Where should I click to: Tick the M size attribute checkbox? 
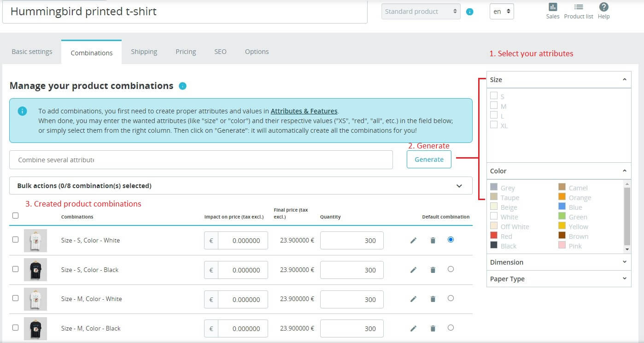coord(494,105)
